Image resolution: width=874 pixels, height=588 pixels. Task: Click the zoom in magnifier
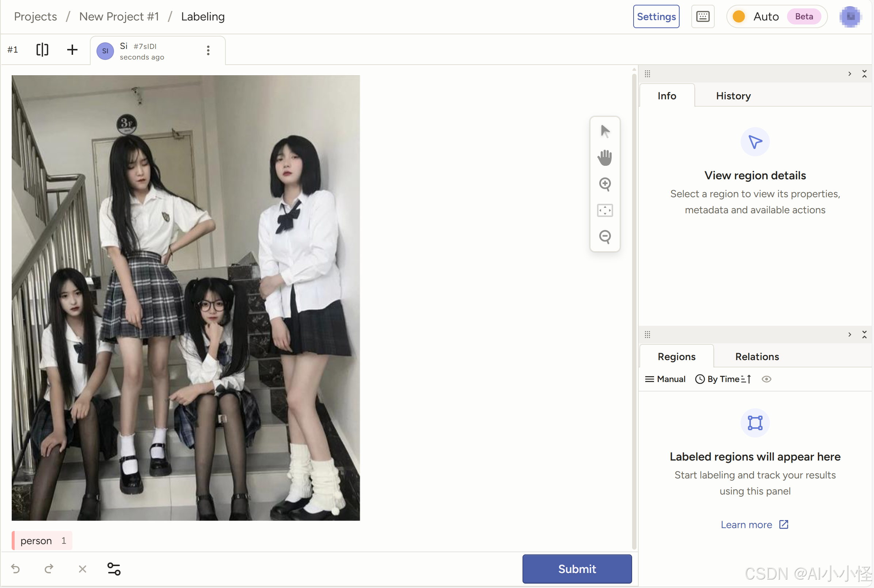click(x=605, y=184)
